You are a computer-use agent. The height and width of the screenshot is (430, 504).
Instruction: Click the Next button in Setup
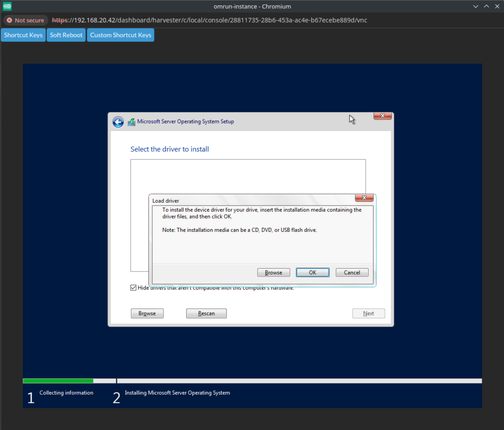pos(369,313)
